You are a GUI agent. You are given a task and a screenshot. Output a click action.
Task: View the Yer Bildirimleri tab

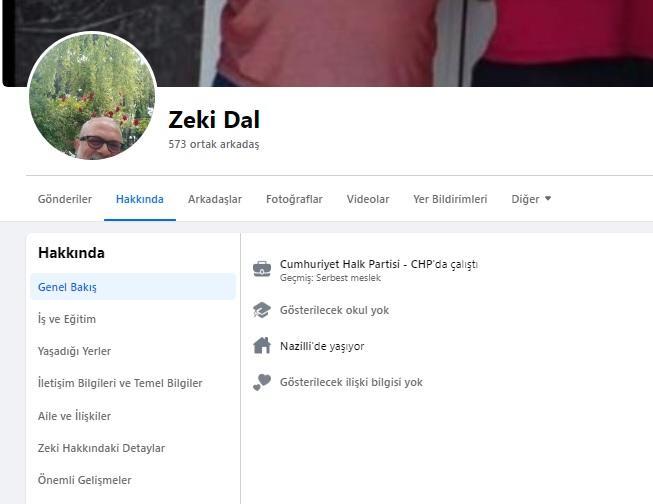pos(450,199)
